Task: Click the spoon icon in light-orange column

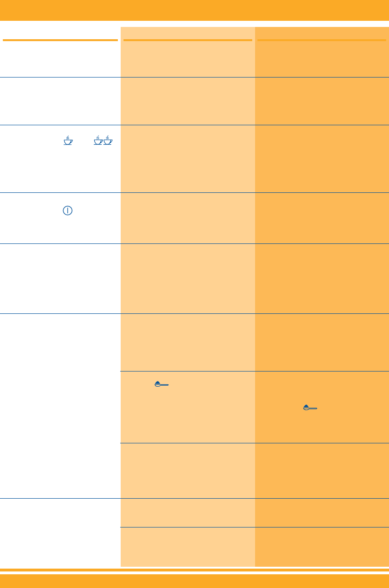Action: coord(161,385)
